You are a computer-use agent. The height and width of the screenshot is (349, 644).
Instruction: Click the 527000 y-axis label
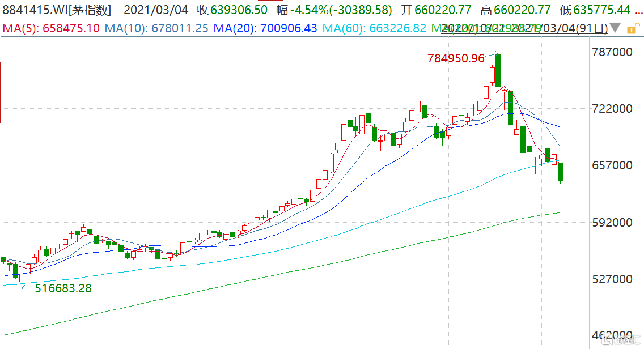point(612,279)
